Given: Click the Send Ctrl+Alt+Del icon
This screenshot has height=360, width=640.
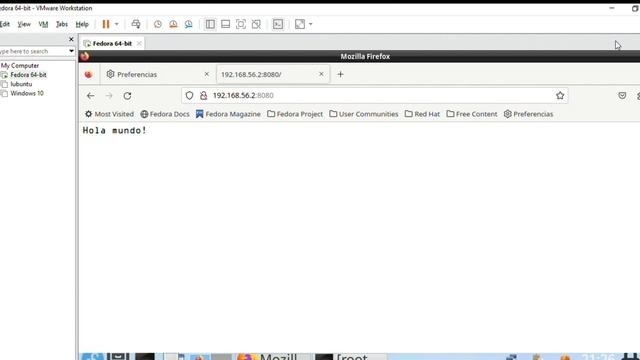Looking at the screenshot, I should (x=136, y=24).
